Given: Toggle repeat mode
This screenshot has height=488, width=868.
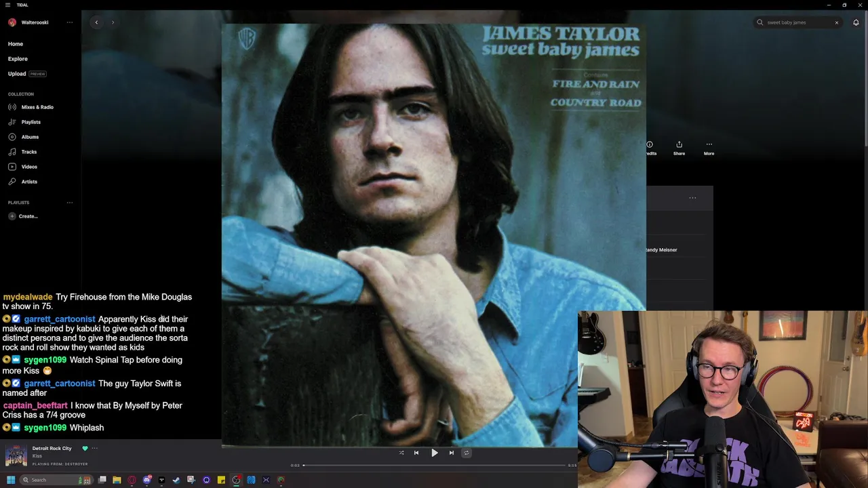Looking at the screenshot, I should pos(467,453).
